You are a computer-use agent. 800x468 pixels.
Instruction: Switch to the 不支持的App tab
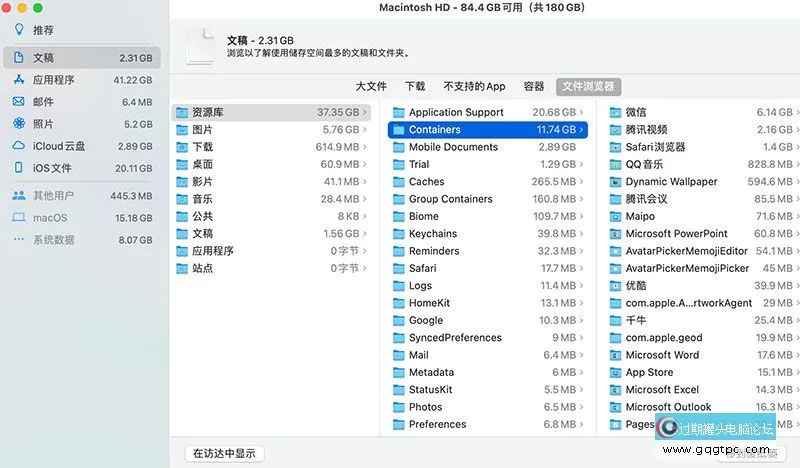tap(474, 86)
